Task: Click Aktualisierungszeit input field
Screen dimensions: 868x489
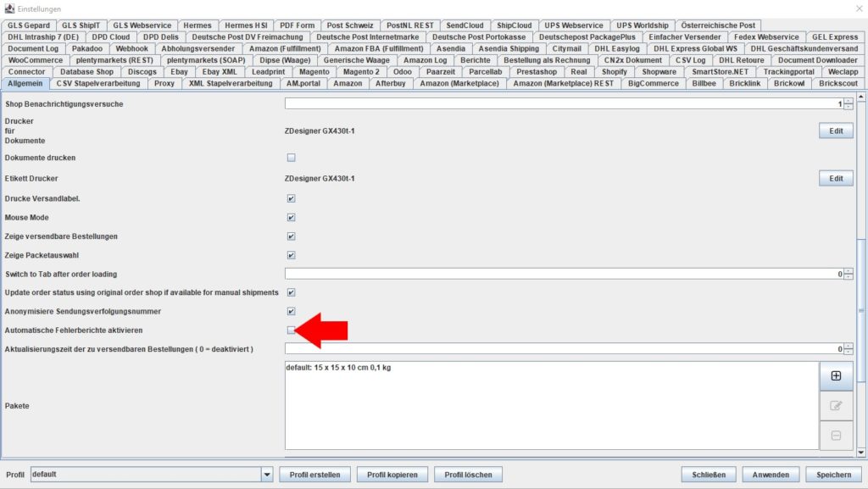Action: pyautogui.click(x=564, y=349)
